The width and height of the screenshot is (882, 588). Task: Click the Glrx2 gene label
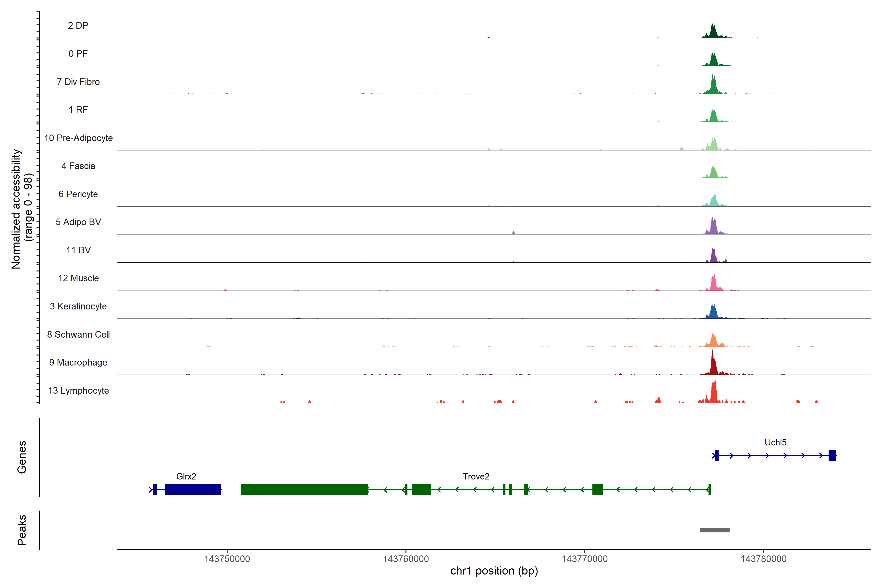click(186, 476)
